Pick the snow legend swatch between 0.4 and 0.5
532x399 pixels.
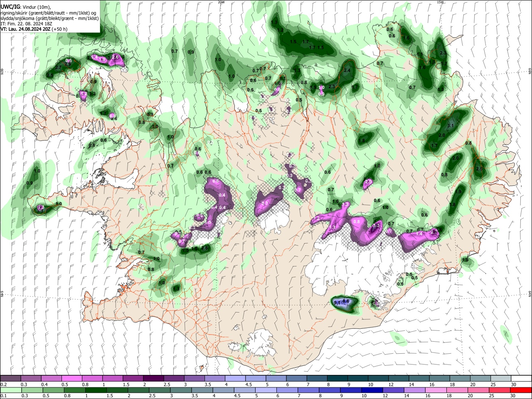coord(51,378)
